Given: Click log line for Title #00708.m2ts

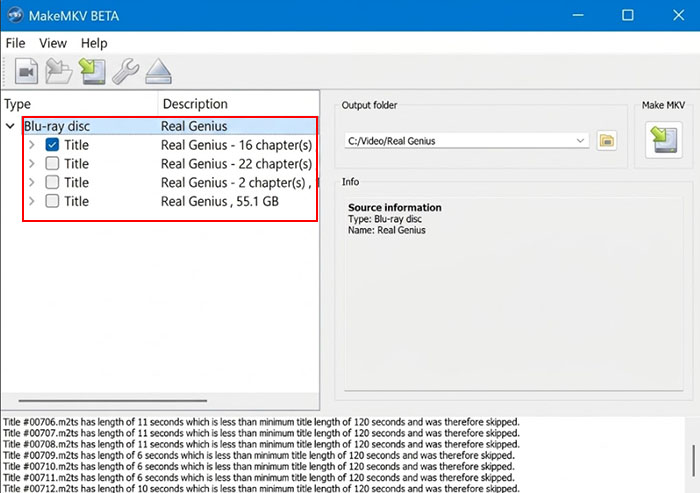Looking at the screenshot, I should 261,444.
